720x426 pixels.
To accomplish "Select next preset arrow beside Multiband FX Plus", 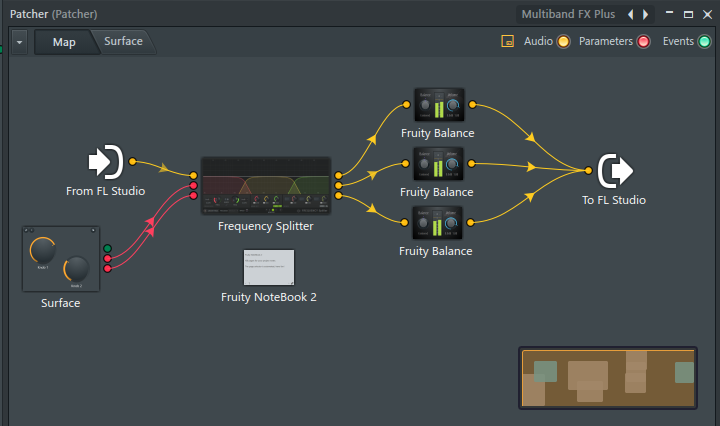I will tap(645, 14).
